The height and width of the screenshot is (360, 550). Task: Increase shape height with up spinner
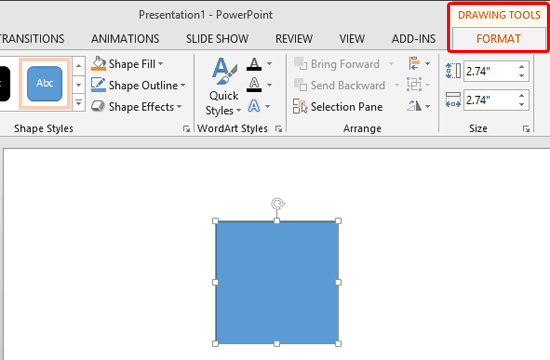[x=522, y=67]
